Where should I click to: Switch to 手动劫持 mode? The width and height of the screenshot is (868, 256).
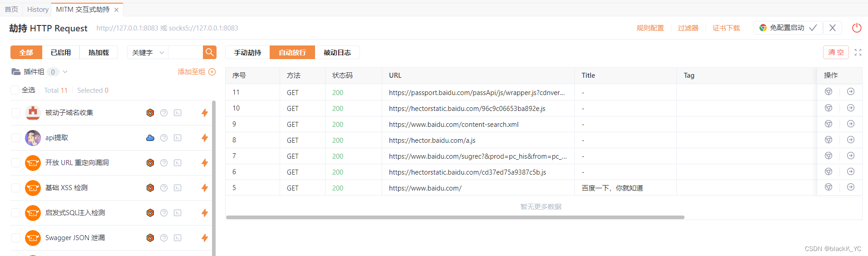tap(247, 52)
